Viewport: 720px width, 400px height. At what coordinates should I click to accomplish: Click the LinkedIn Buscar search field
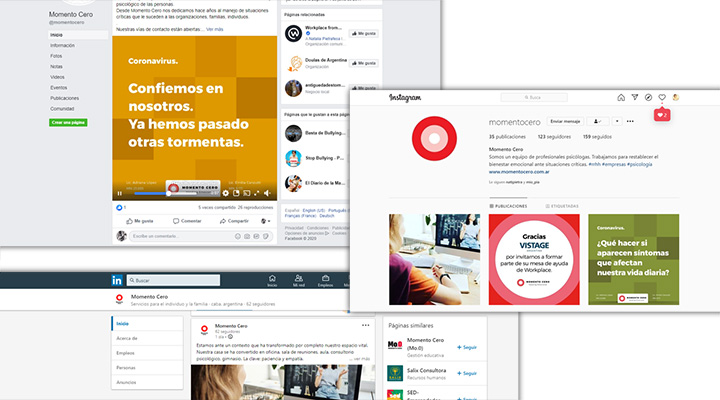pyautogui.click(x=173, y=280)
